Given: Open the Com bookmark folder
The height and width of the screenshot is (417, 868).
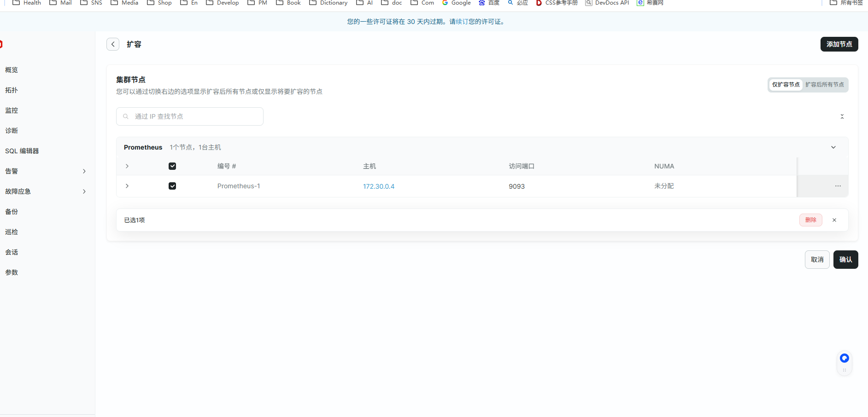Looking at the screenshot, I should pyautogui.click(x=422, y=3).
